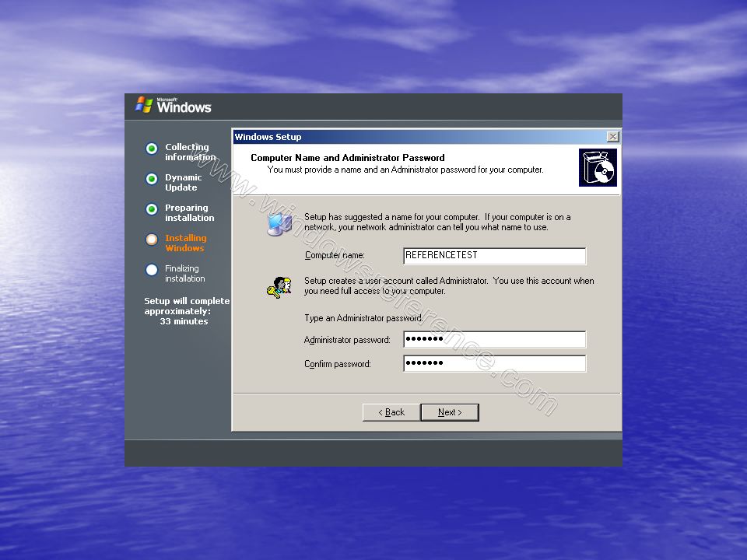Go back with the Back button

[x=391, y=412]
